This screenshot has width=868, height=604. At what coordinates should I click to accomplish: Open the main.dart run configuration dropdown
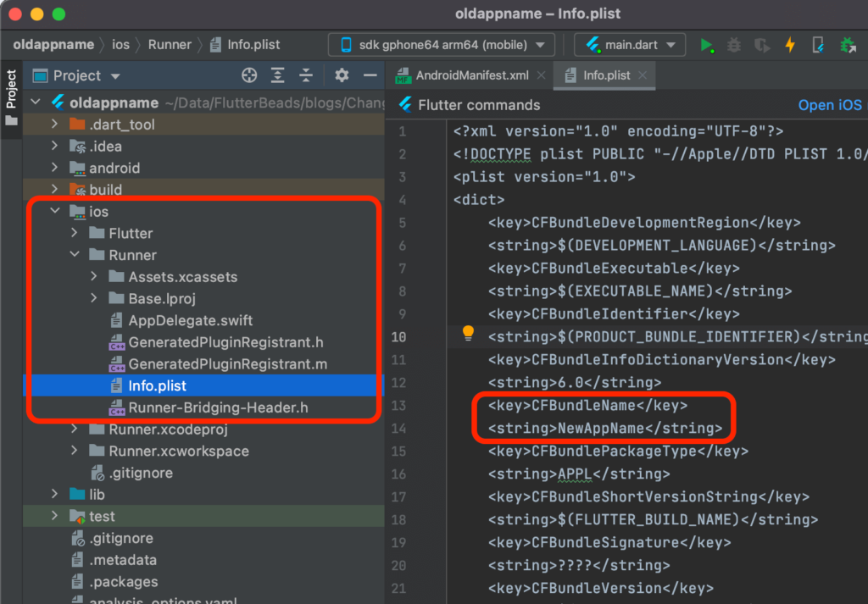point(630,44)
